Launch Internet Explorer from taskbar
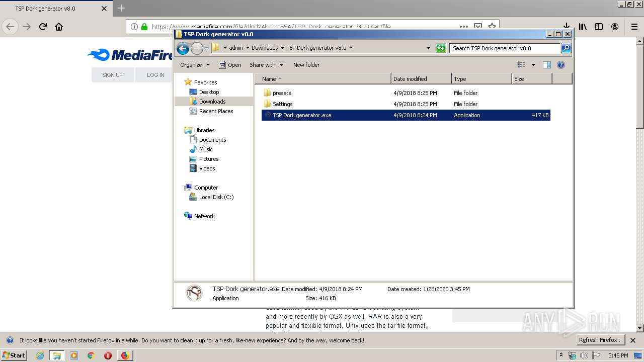The width and height of the screenshot is (644, 362). [40, 355]
